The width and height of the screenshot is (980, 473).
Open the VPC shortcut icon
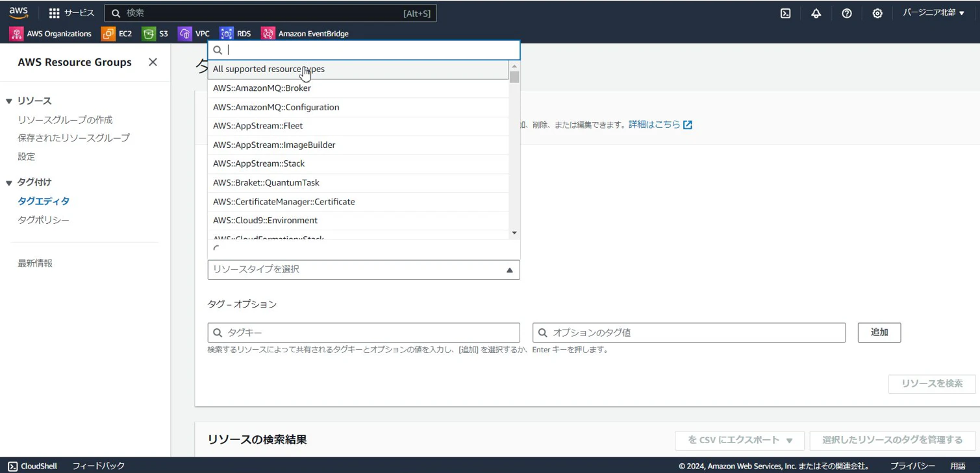[x=185, y=34]
